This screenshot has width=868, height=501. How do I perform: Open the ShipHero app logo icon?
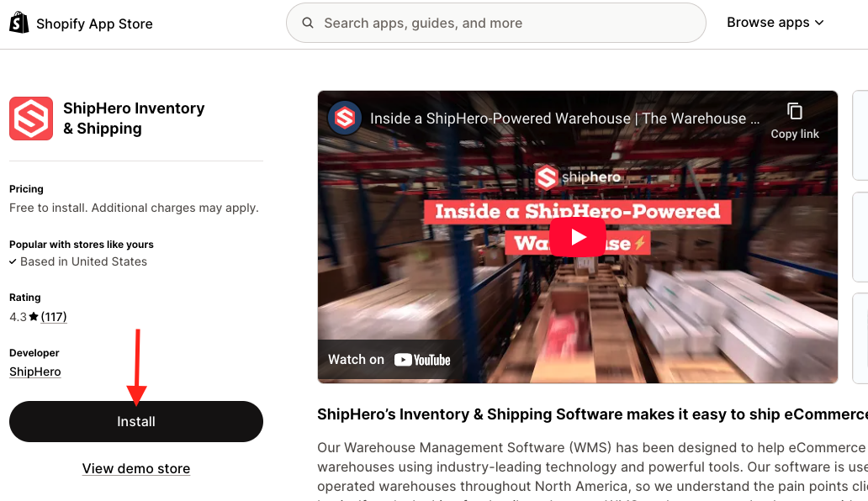click(31, 119)
